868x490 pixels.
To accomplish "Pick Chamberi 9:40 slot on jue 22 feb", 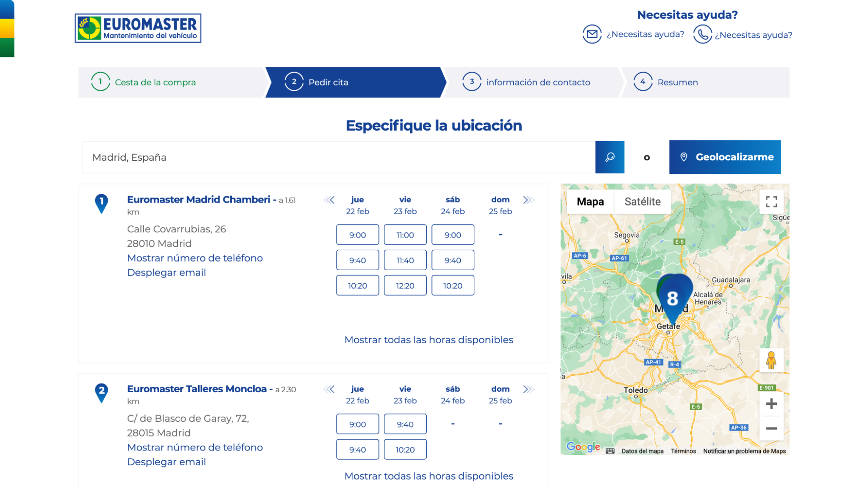I will [357, 260].
